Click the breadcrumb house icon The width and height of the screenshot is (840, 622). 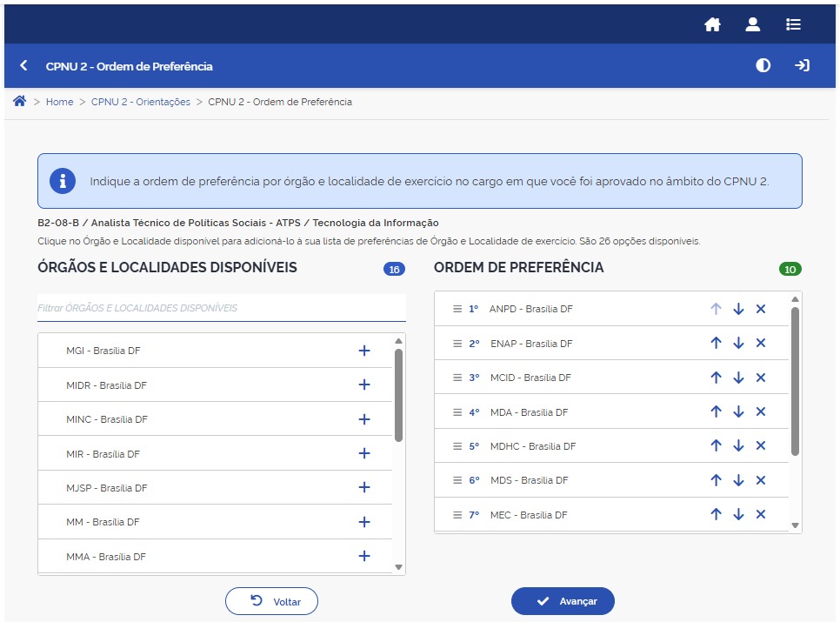[x=19, y=101]
